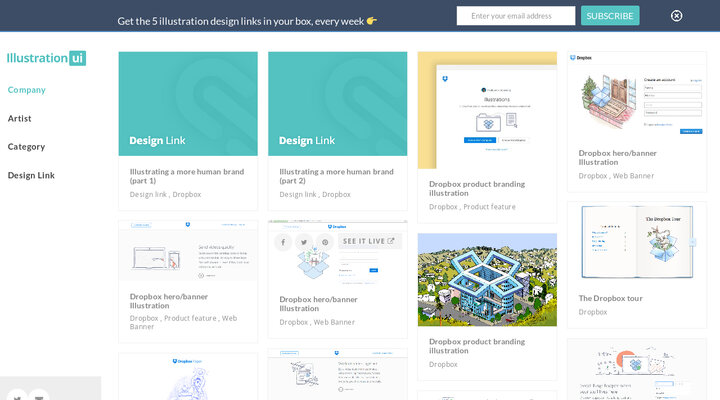This screenshot has height=400, width=720.
Task: Click the Facebook share icon on hovered card
Action: point(283,242)
